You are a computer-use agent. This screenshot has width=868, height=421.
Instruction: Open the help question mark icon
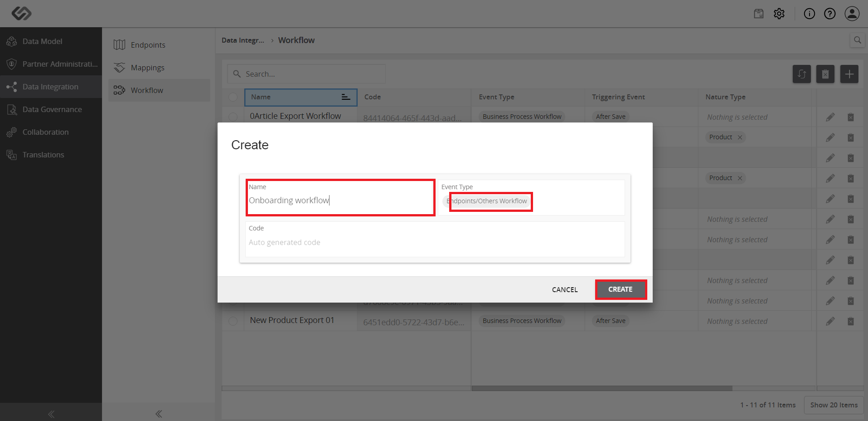tap(829, 14)
